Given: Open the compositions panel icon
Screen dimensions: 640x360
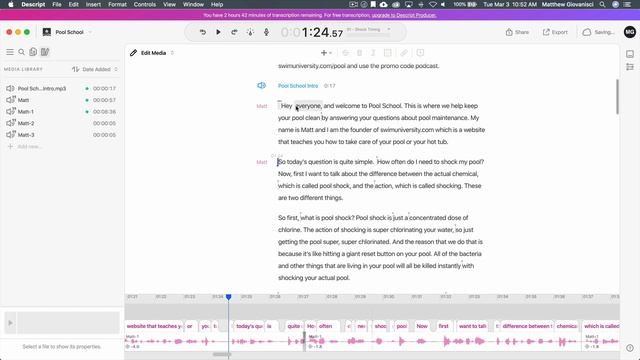Looking at the screenshot, I should (33, 52).
